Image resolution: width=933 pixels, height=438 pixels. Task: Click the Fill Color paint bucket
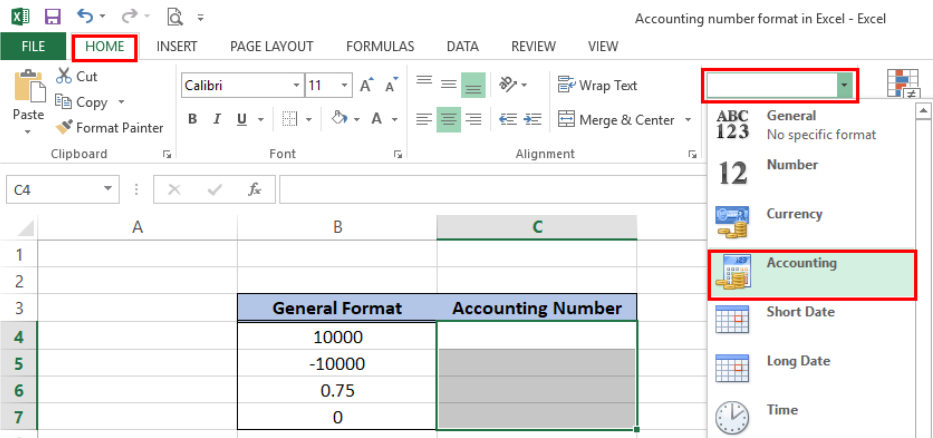339,118
